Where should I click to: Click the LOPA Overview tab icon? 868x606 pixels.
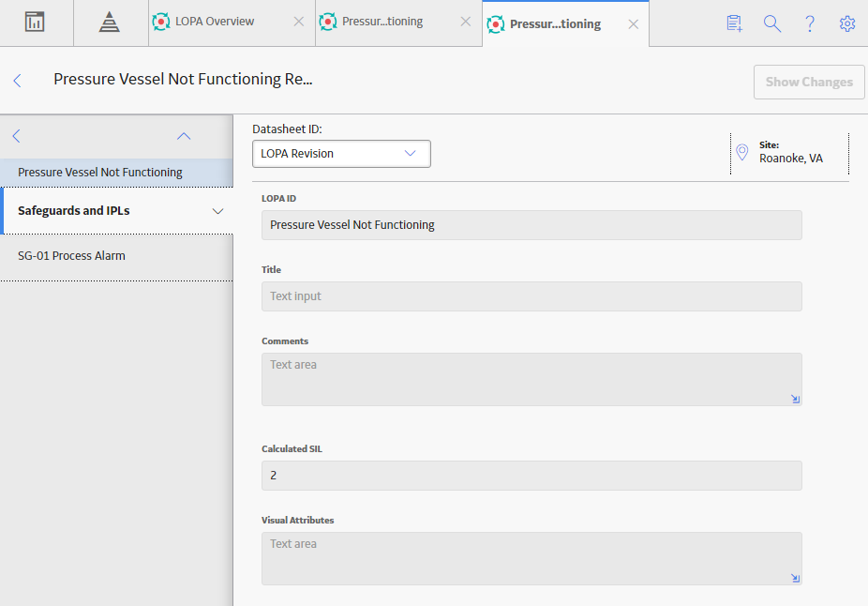pyautogui.click(x=161, y=22)
